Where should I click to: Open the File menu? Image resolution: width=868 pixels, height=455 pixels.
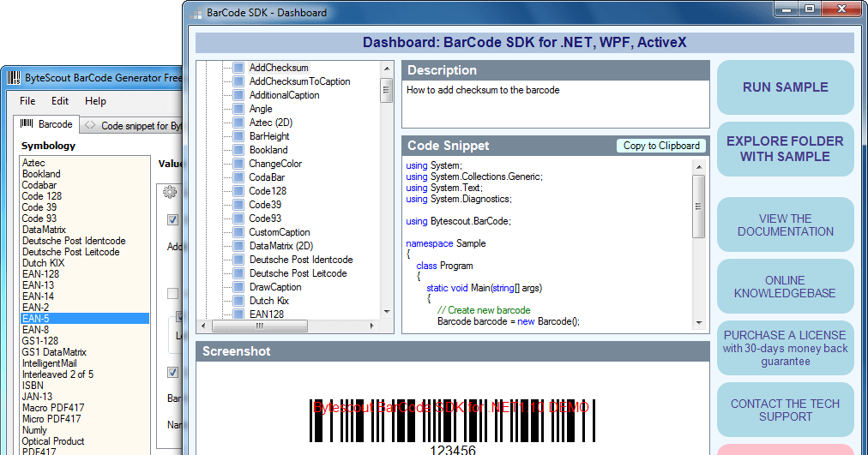pos(27,101)
